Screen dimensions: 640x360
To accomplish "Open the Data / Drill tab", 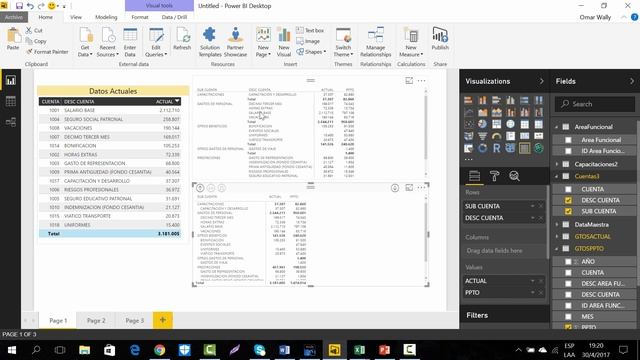I will coord(174,17).
